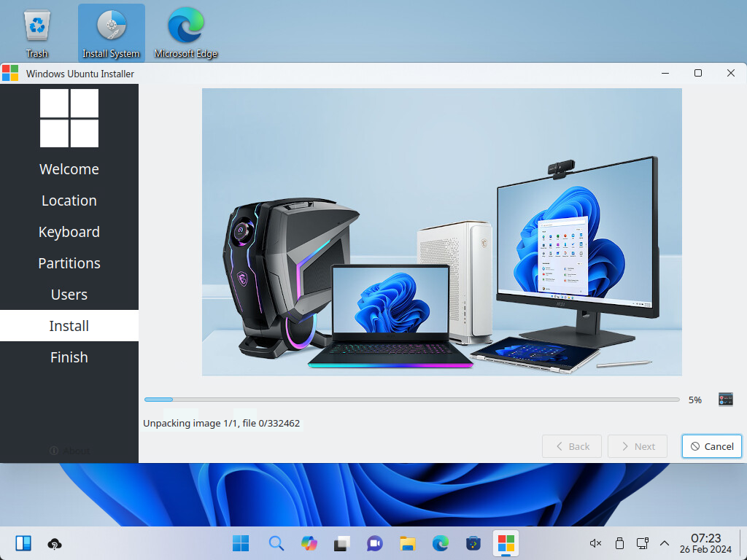Select the Install System desktop icon

pyautogui.click(x=111, y=34)
